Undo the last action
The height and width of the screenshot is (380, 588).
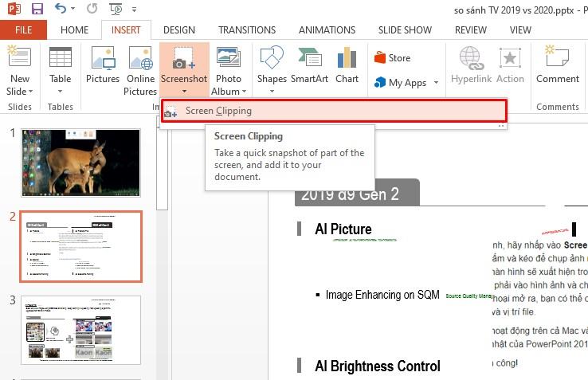pos(61,8)
